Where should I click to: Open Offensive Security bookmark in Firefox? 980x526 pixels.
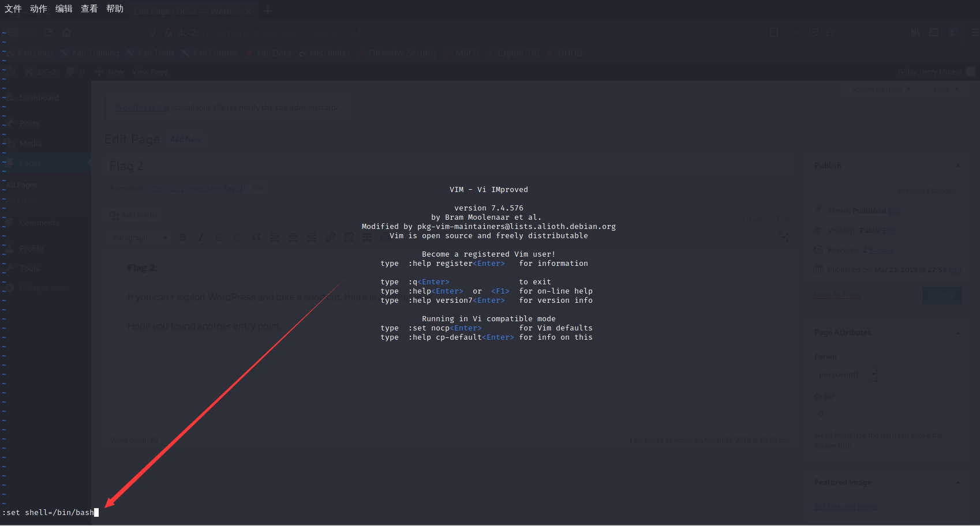pos(398,53)
